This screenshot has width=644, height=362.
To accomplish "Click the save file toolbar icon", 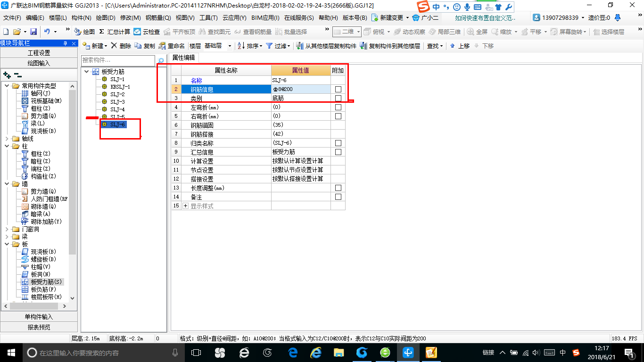I will (33, 32).
